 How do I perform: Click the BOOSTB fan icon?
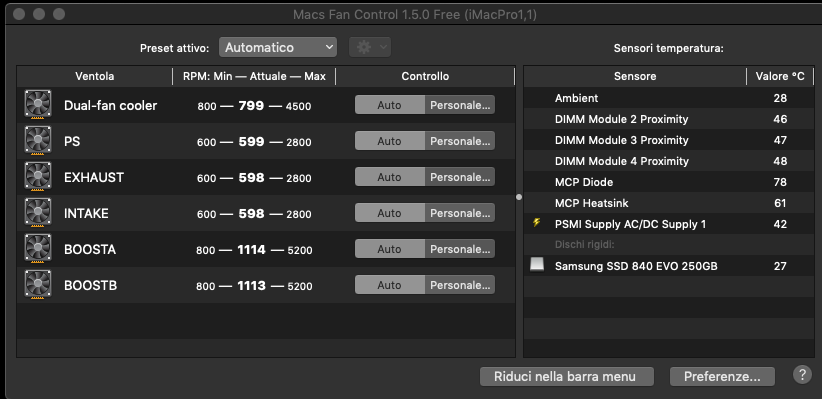point(38,285)
